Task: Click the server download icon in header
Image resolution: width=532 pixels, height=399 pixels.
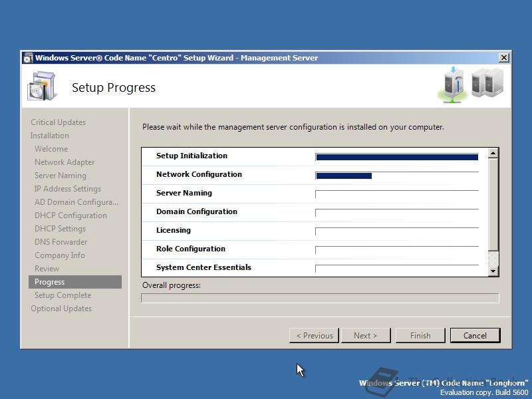Action: tap(454, 85)
